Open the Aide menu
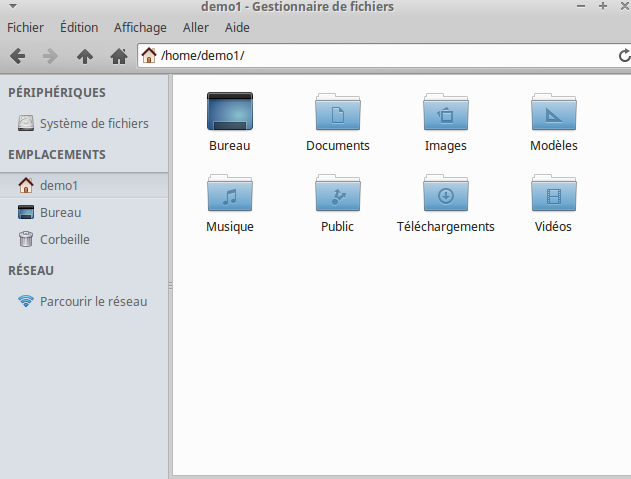Screen dimensions: 631x479 (x=237, y=27)
